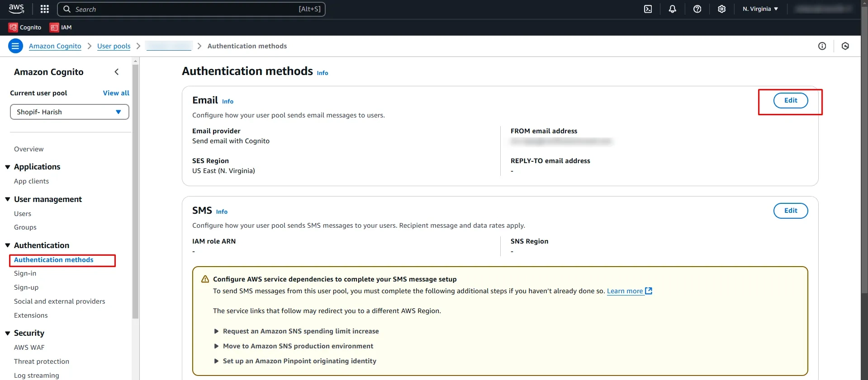Open App clients page
868x380 pixels.
coord(31,181)
